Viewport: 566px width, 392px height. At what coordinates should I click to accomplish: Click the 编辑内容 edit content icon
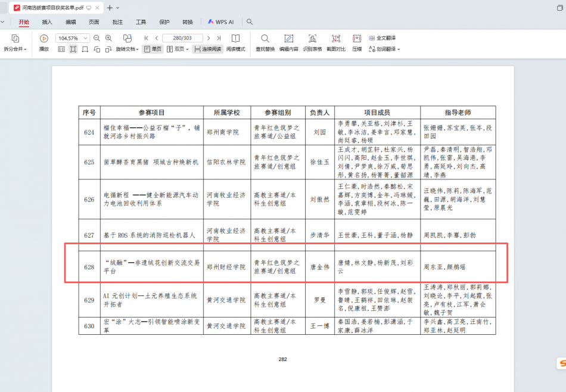click(x=289, y=39)
